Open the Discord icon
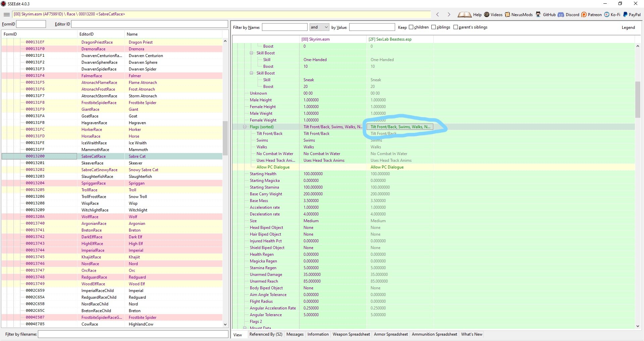Viewport: 644px width, 341px height. click(x=561, y=14)
